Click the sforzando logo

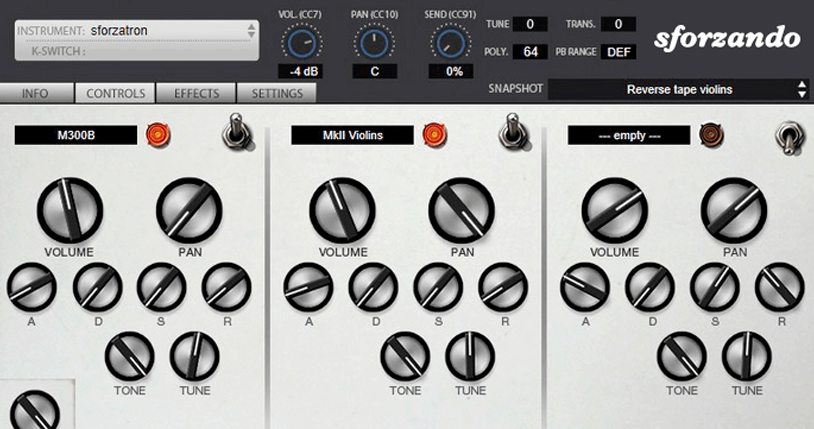point(726,39)
